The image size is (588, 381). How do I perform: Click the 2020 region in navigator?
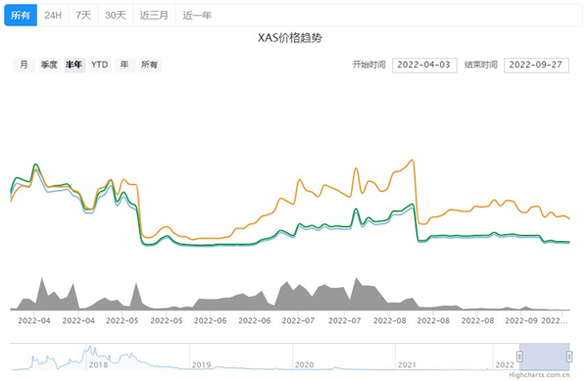click(x=305, y=364)
